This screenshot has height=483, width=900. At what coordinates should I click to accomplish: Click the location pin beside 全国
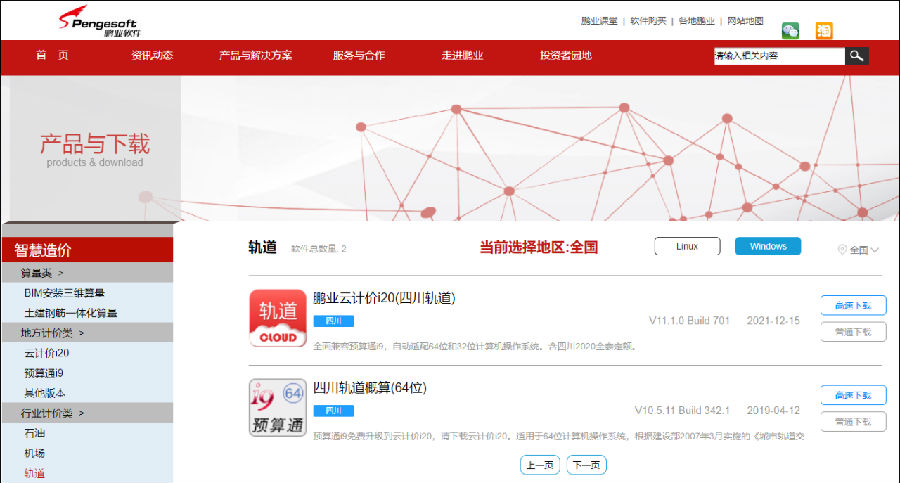coord(842,250)
